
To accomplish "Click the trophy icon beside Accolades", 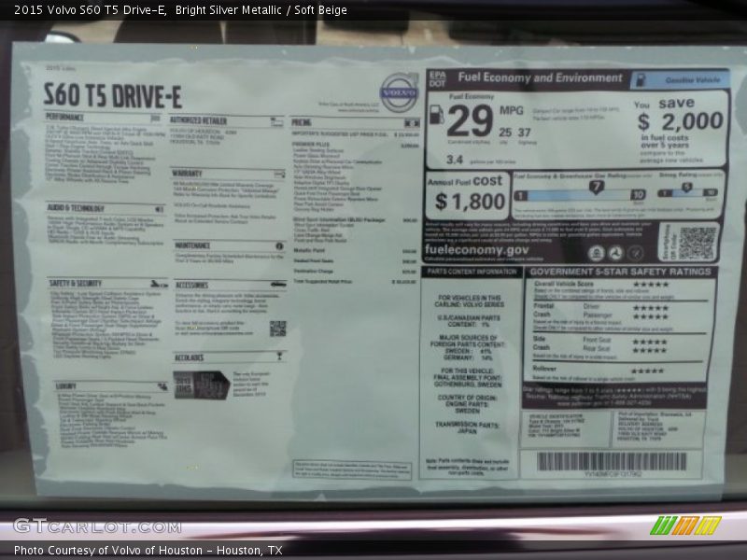I will tap(279, 357).
